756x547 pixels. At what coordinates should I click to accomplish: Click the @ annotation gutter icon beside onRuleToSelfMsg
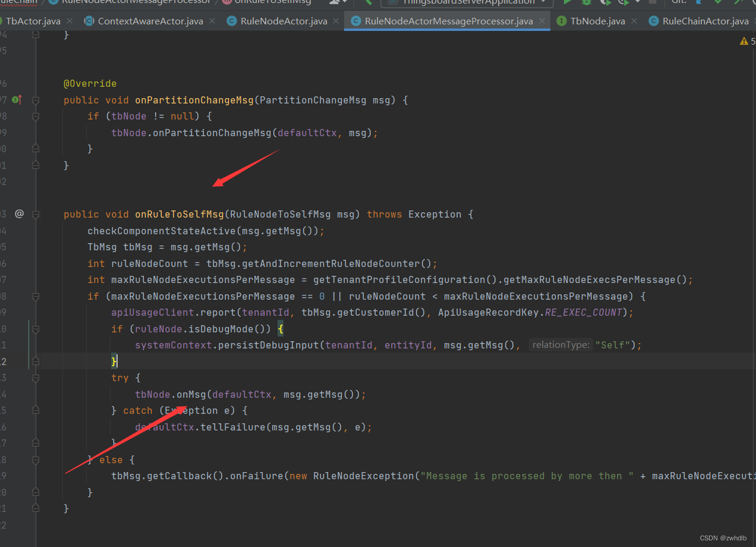tap(19, 213)
